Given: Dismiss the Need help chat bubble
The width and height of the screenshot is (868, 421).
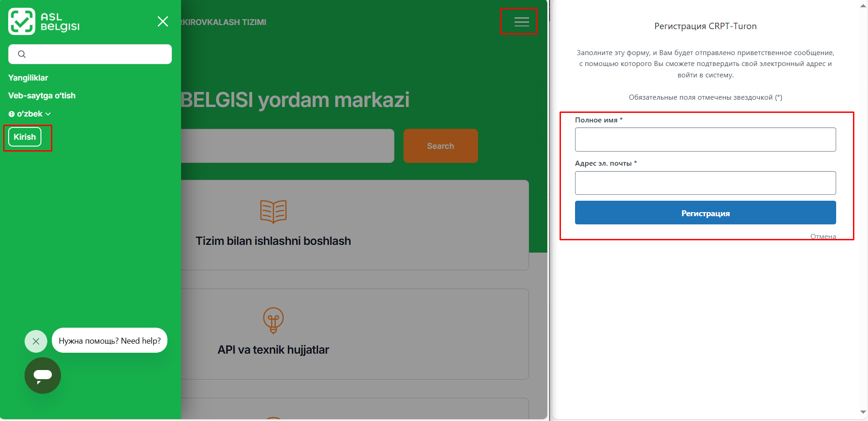Looking at the screenshot, I should click(36, 341).
